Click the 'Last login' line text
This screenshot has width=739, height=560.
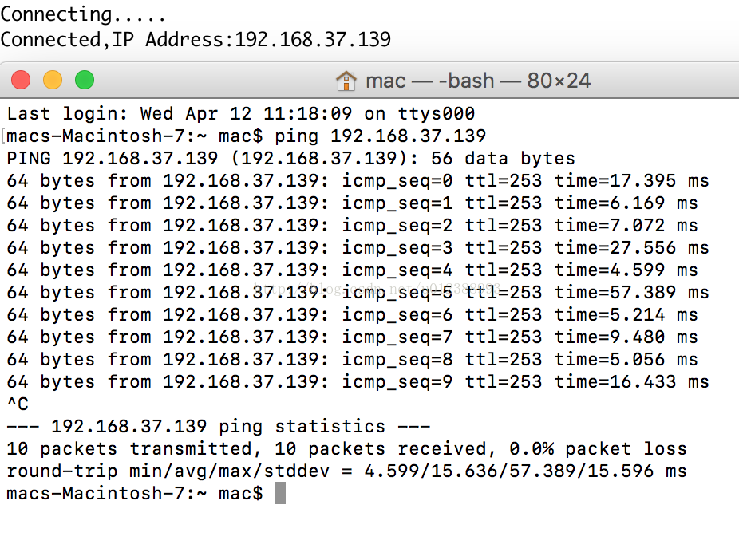tap(241, 113)
